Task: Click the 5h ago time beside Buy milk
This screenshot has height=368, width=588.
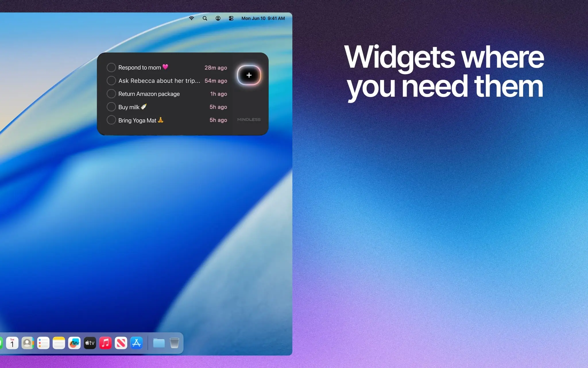Action: (218, 107)
